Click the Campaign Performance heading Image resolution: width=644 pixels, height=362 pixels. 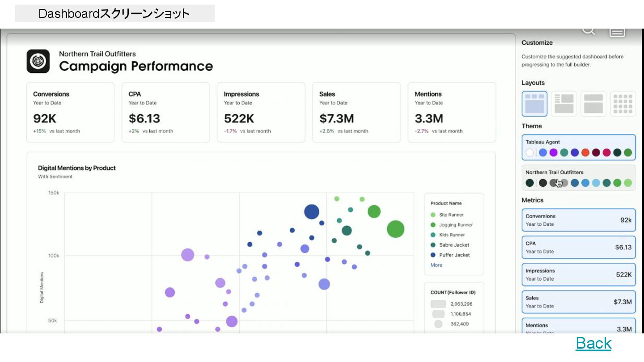pyautogui.click(x=136, y=66)
